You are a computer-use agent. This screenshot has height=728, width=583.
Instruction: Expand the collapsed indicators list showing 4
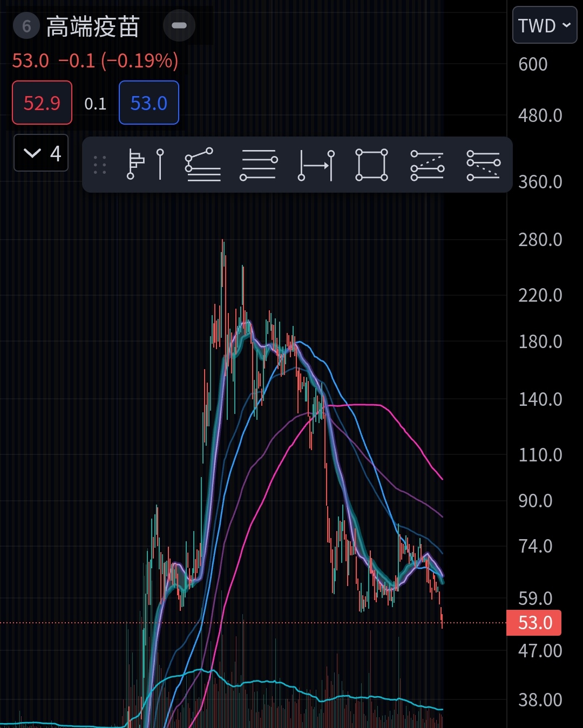coord(41,153)
